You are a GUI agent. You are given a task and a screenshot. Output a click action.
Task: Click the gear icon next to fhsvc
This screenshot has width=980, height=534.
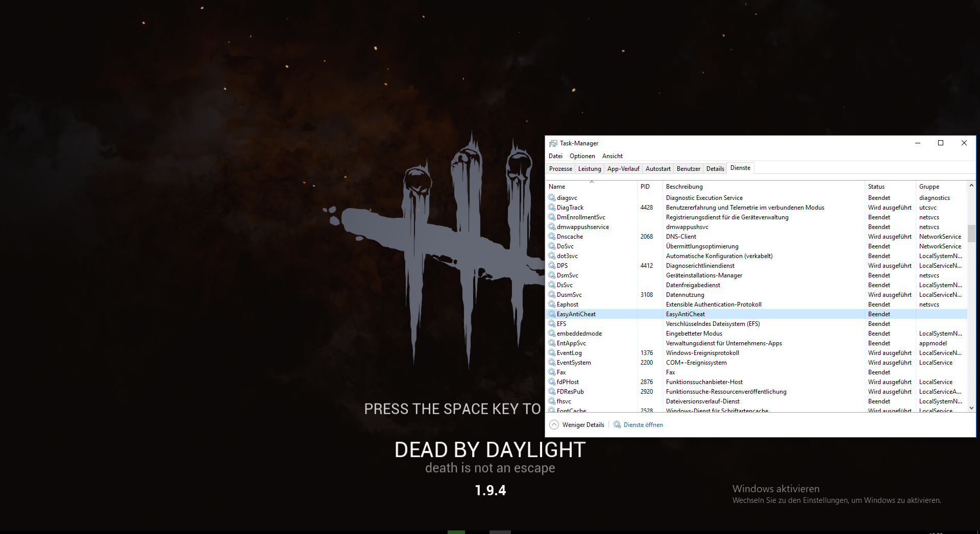pos(552,401)
